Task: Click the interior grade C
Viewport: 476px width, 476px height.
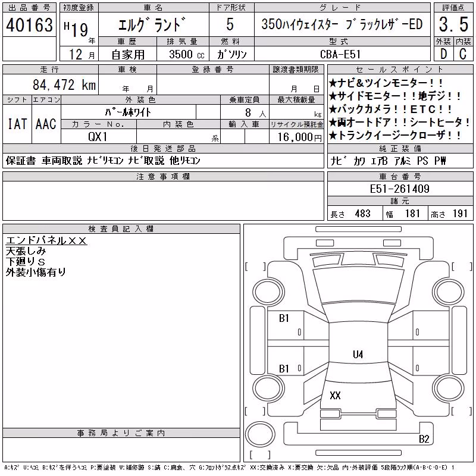Action: (463, 54)
